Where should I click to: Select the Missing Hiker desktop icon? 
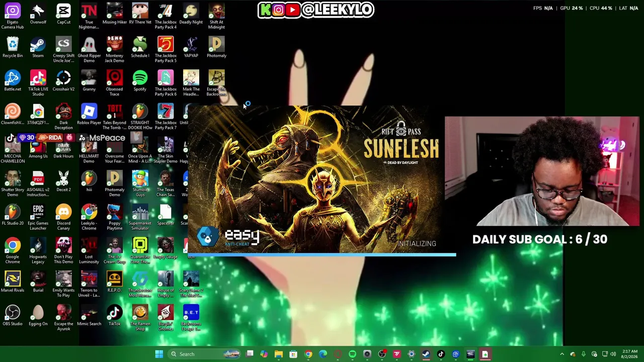114,14
